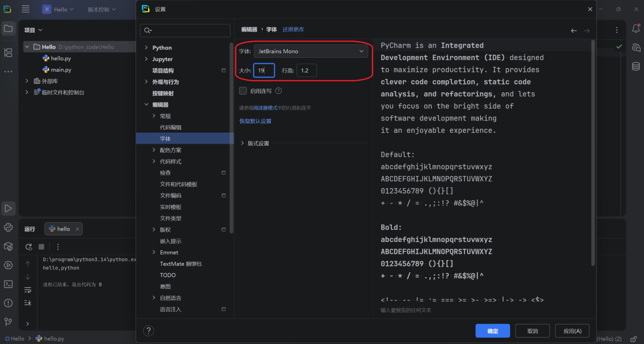Click the 确定 button

click(x=493, y=331)
